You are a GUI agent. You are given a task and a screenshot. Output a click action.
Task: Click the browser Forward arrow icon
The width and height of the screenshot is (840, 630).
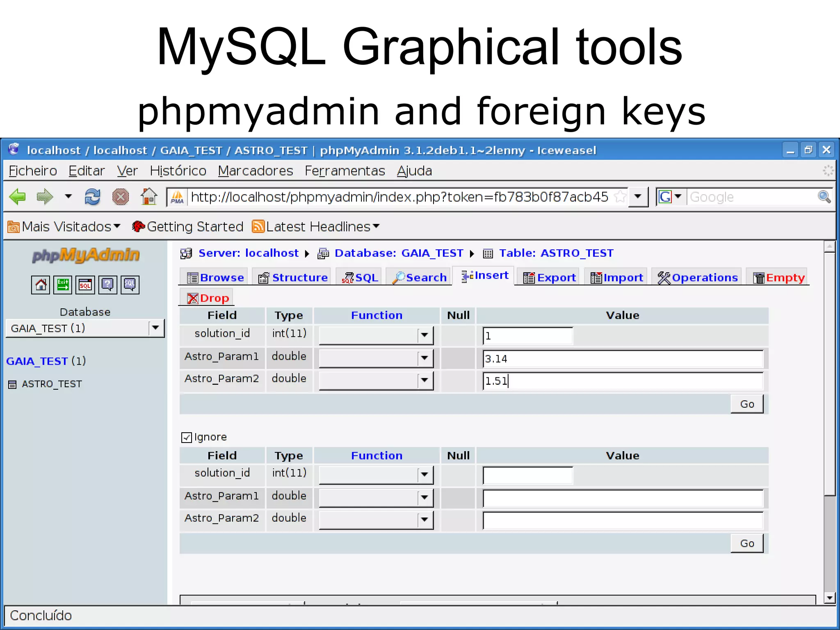click(45, 197)
